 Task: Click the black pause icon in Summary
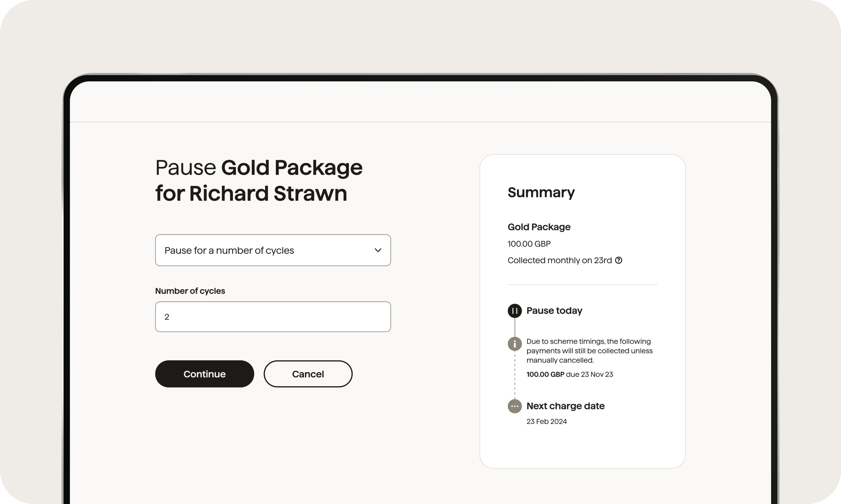point(515,311)
